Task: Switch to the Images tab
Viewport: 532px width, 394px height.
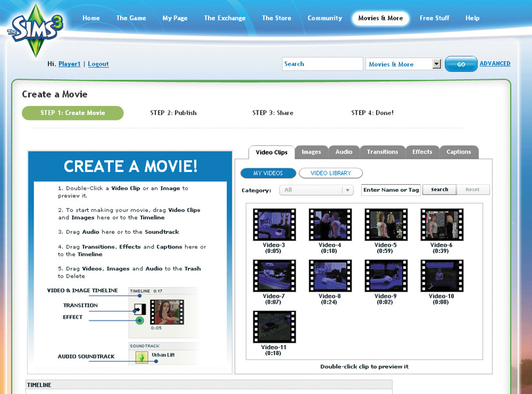Action: click(311, 152)
